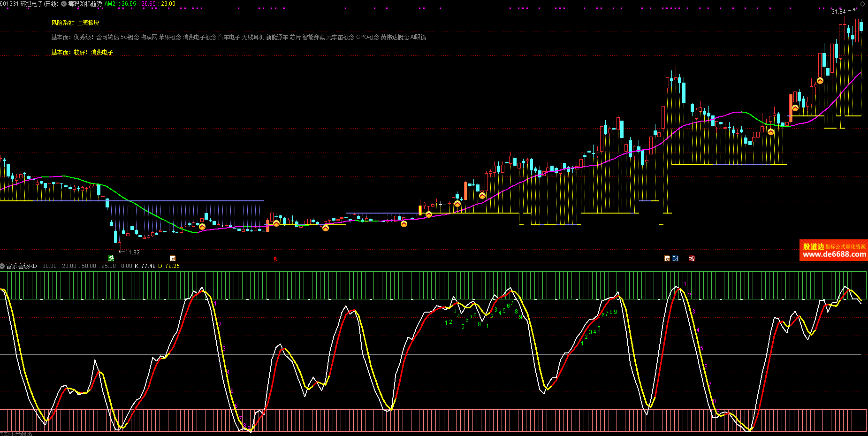The height and width of the screenshot is (436, 868).
Task: Open dropdown next to 环旭电子(日线) title
Action: pos(64,4)
